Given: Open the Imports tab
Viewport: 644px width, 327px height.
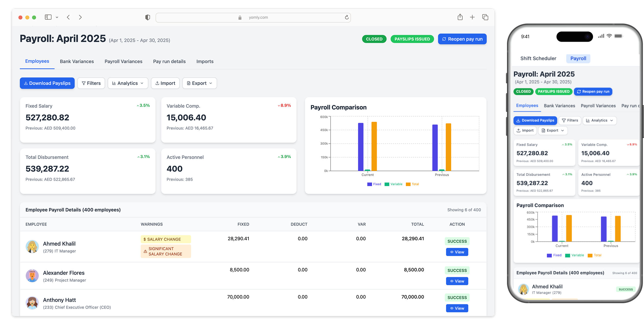Looking at the screenshot, I should coord(205,61).
